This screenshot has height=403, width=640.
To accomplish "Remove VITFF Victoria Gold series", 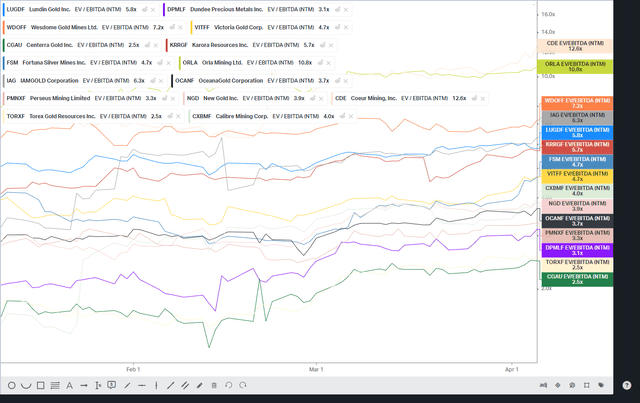I will coord(346,27).
